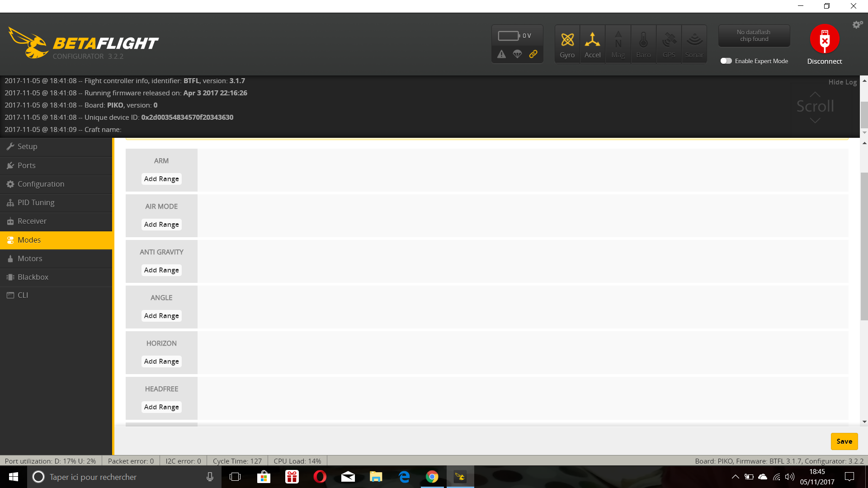Add Range for ARM mode
The image size is (868, 488).
161,179
